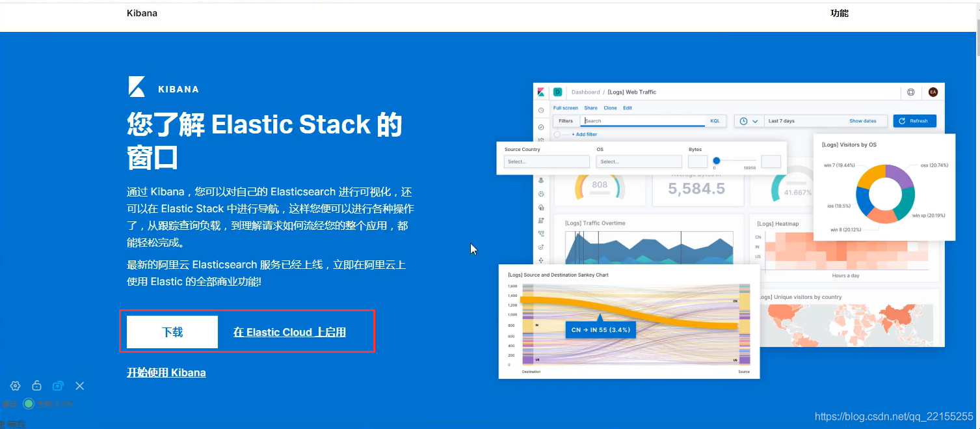
Task: Click the Bytes minimum value box
Action: point(698,161)
